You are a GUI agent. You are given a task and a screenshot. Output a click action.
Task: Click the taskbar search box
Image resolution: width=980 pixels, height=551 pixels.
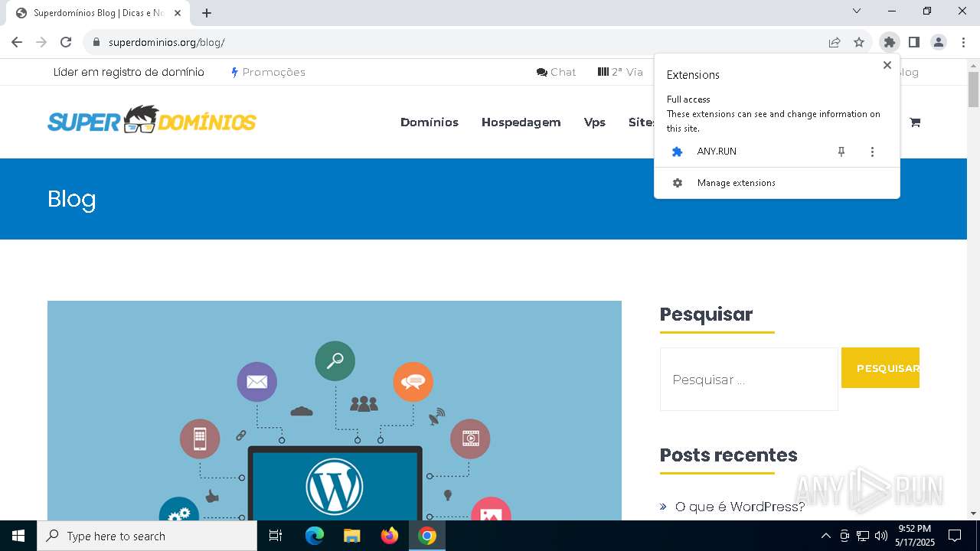[x=147, y=536]
